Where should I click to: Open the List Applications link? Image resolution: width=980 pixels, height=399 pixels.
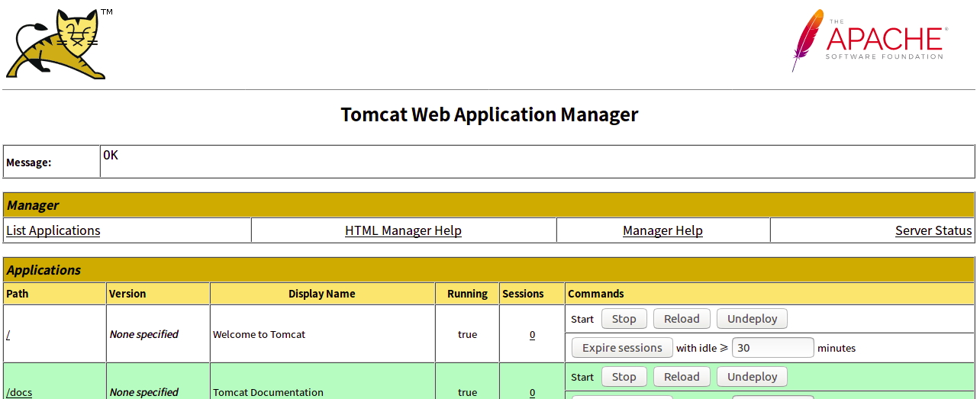click(53, 230)
